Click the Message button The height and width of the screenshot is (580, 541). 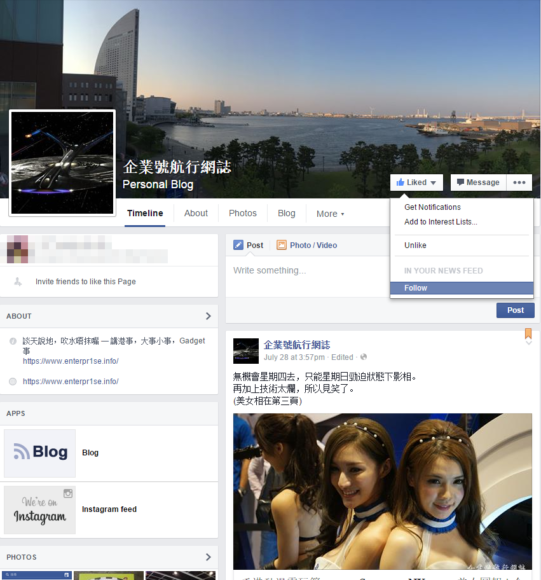[x=478, y=182]
